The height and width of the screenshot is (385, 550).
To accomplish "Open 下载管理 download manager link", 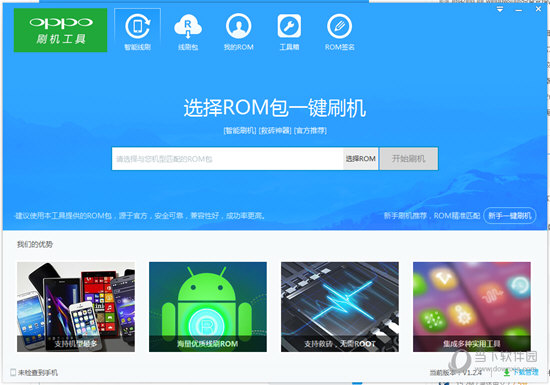I will point(521,372).
